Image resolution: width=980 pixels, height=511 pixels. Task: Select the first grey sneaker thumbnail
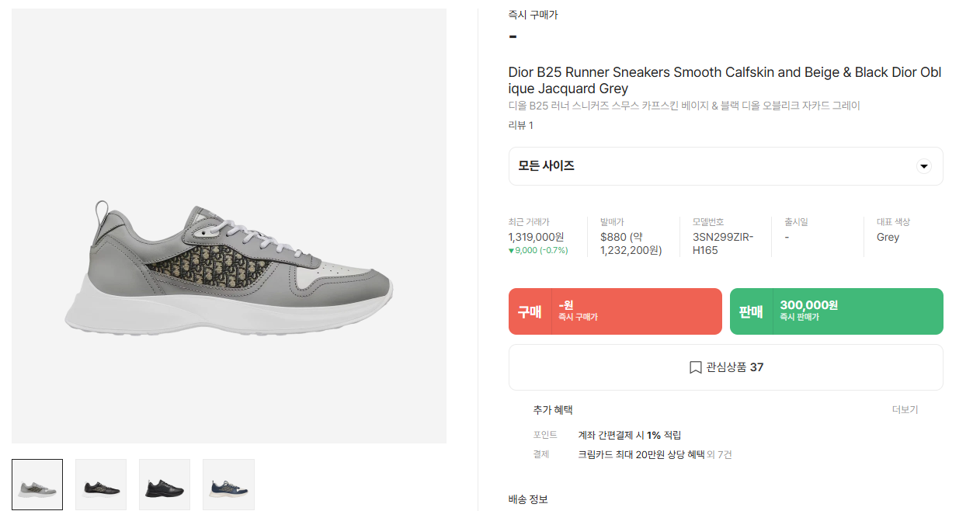click(x=37, y=485)
